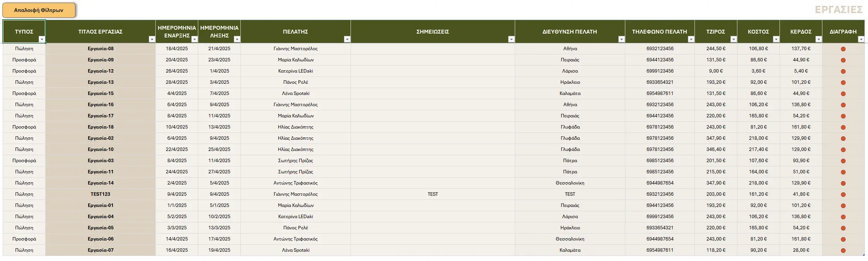868x261 pixels.
Task: Click the red delete dot for Εργασία-17
Action: pos(843,116)
